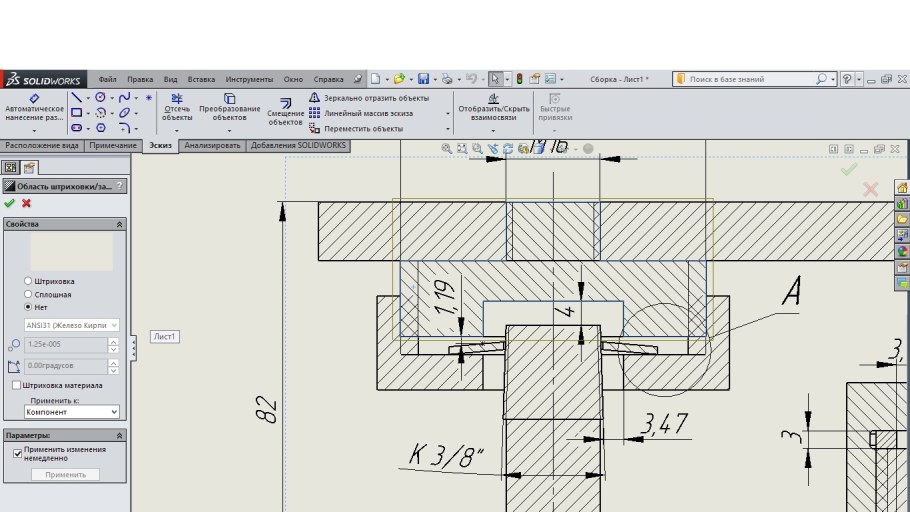The width and height of the screenshot is (910, 512).
Task: Click the Отсечь объекты trim tool
Action: point(177,108)
